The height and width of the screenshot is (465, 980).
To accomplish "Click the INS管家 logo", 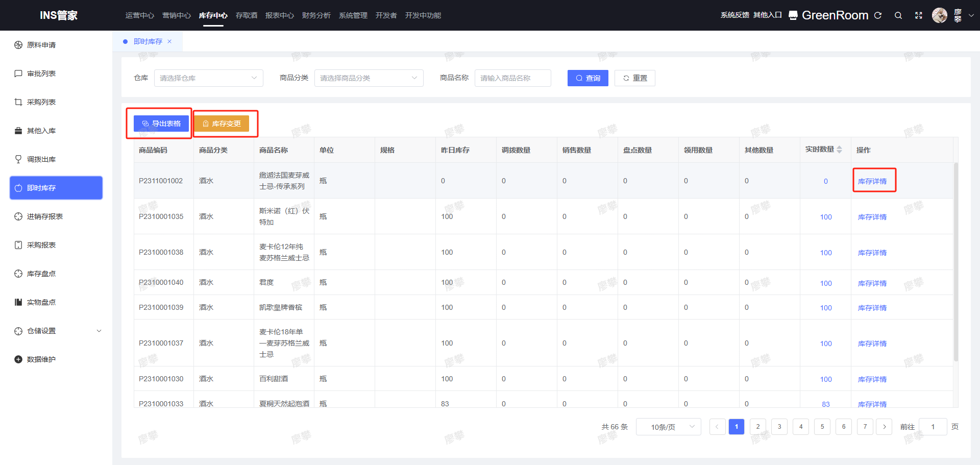I will tap(59, 15).
